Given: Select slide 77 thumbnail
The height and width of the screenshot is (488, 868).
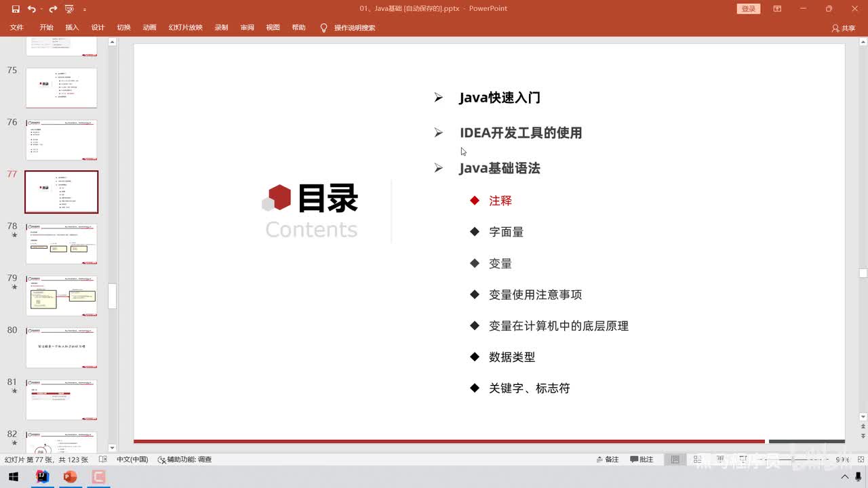Looking at the screenshot, I should (x=62, y=192).
